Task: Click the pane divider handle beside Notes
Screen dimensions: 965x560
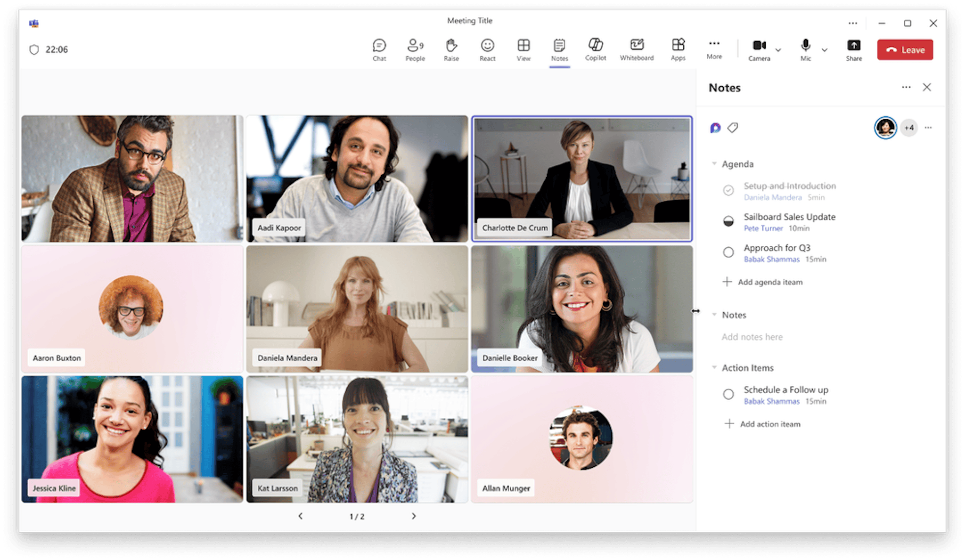Action: coord(695,311)
